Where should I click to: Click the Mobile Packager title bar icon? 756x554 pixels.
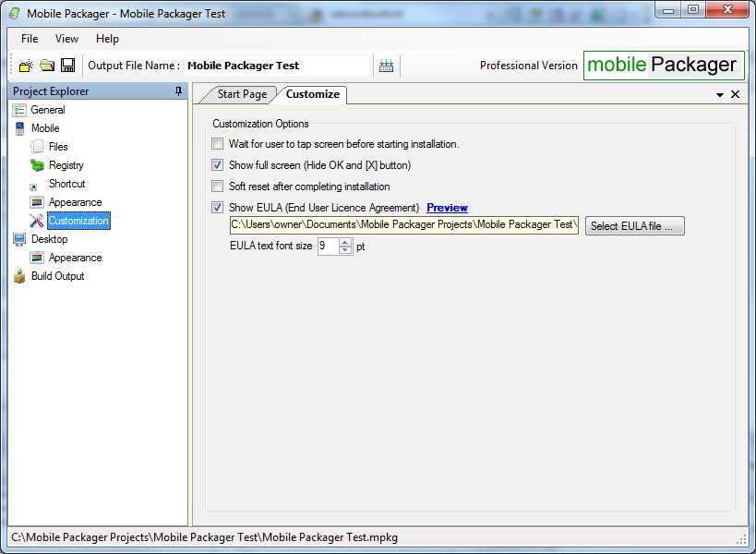[15, 14]
